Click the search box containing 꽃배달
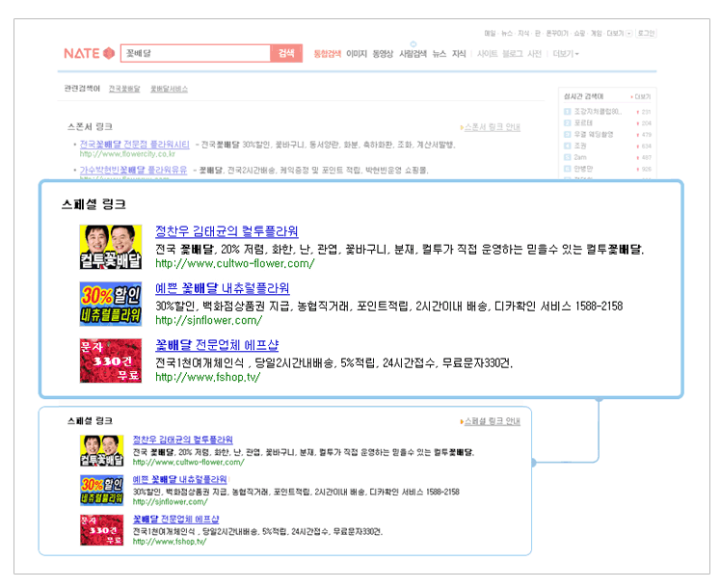The height and width of the screenshot is (588, 720). click(x=196, y=53)
